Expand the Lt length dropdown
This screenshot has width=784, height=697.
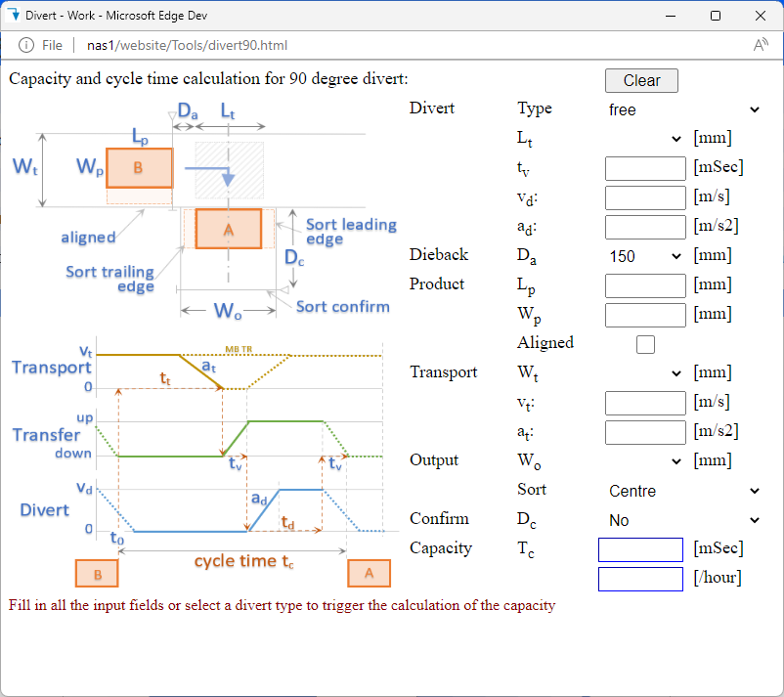[645, 139]
